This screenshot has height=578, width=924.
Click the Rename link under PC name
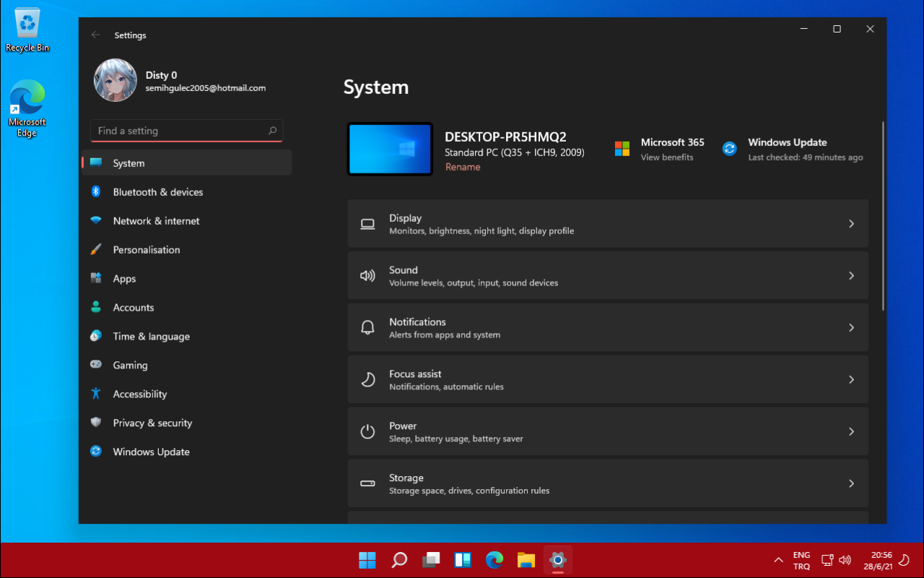pos(463,167)
